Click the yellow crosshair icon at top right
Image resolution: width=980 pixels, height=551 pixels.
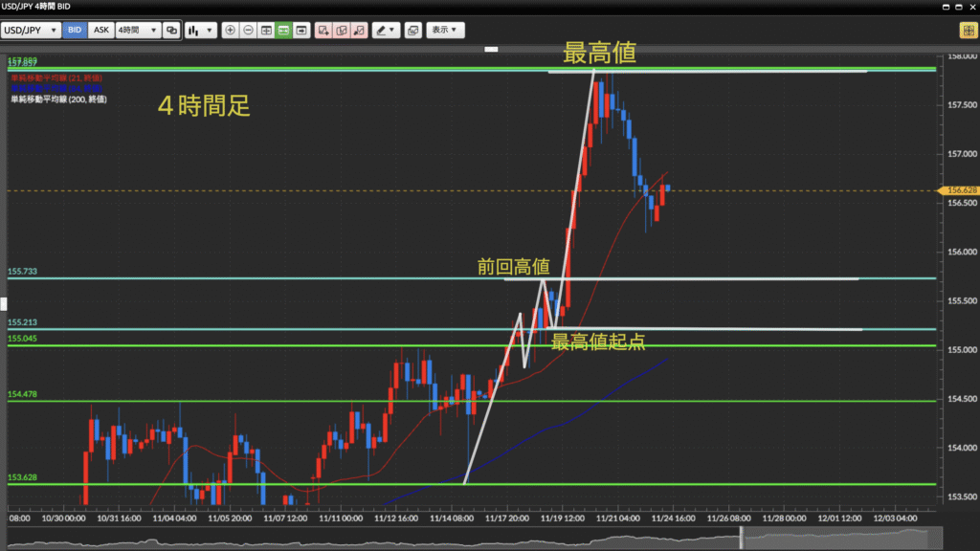[x=968, y=31]
